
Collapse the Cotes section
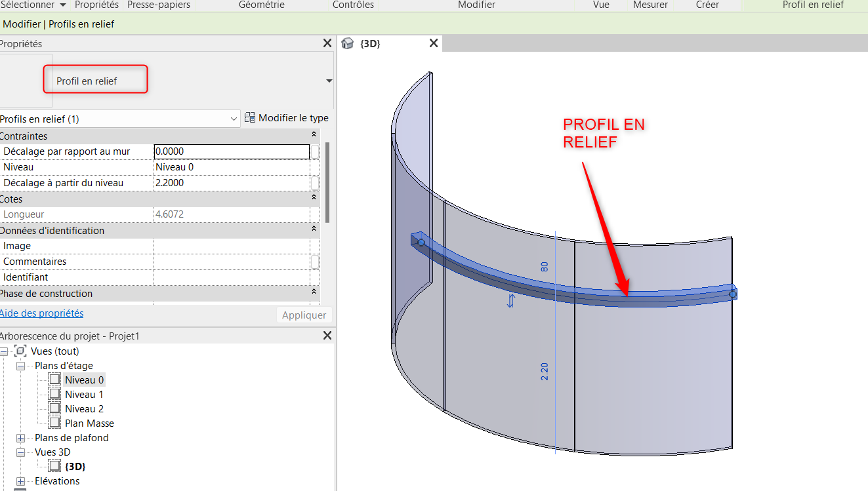tap(314, 199)
